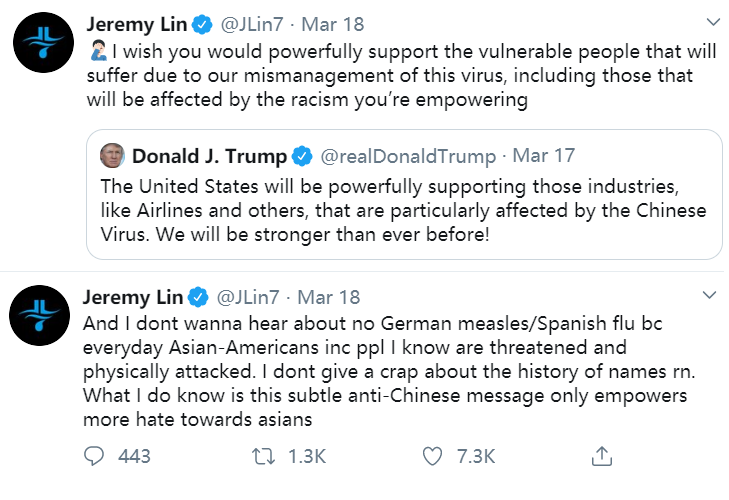
Task: Expand the first tweet's options chevron
Action: (711, 21)
